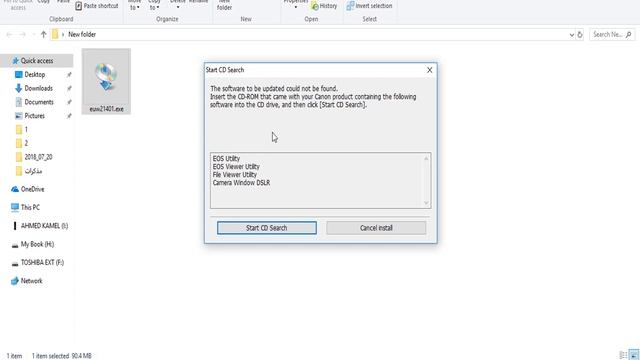Open the recent locations dropdown
This screenshot has width=640, height=360.
coord(33,35)
